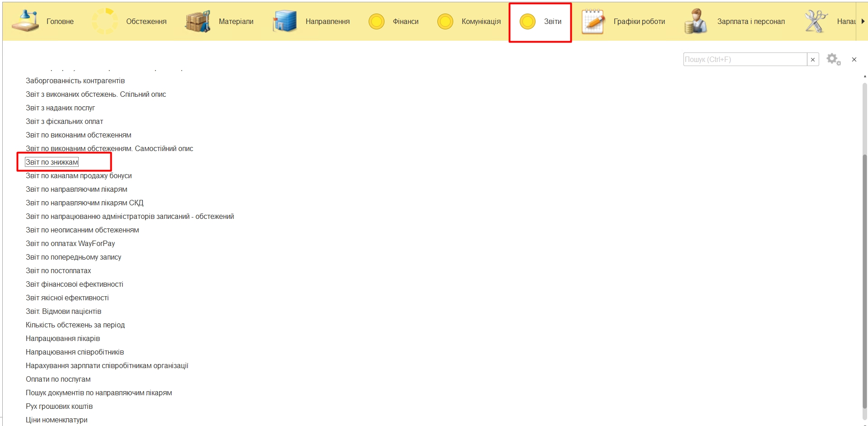Click the desk lamp icon for Головне
This screenshot has height=426, width=868.
pyautogui.click(x=25, y=21)
